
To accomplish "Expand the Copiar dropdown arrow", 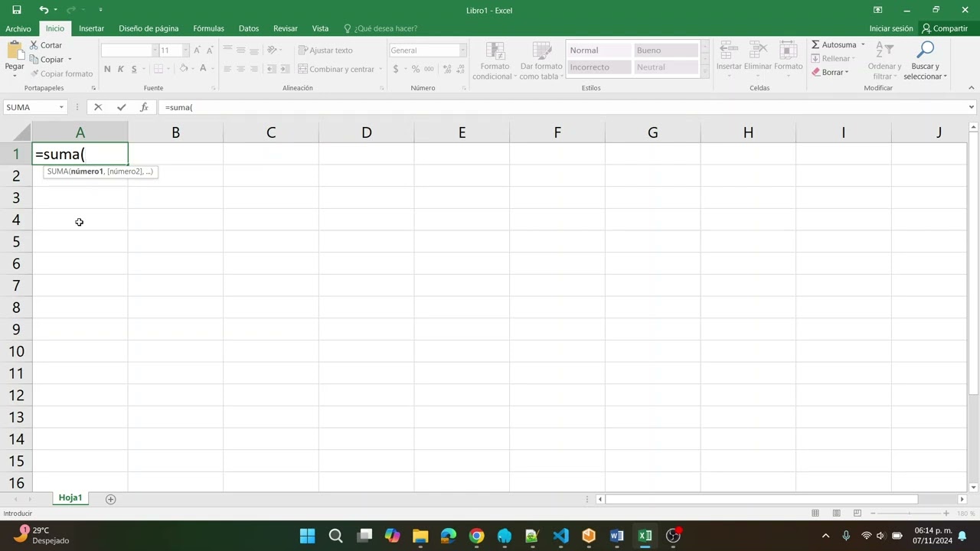I will (70, 60).
